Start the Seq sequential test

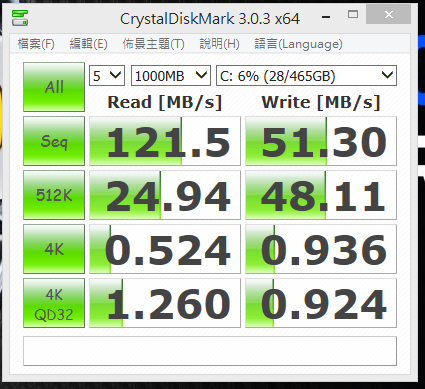[x=54, y=141]
